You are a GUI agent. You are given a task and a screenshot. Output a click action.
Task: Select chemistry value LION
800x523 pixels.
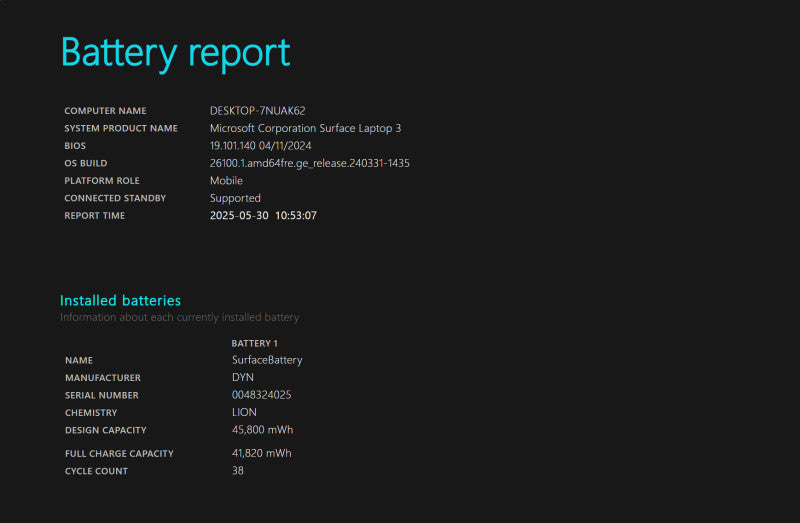click(244, 412)
